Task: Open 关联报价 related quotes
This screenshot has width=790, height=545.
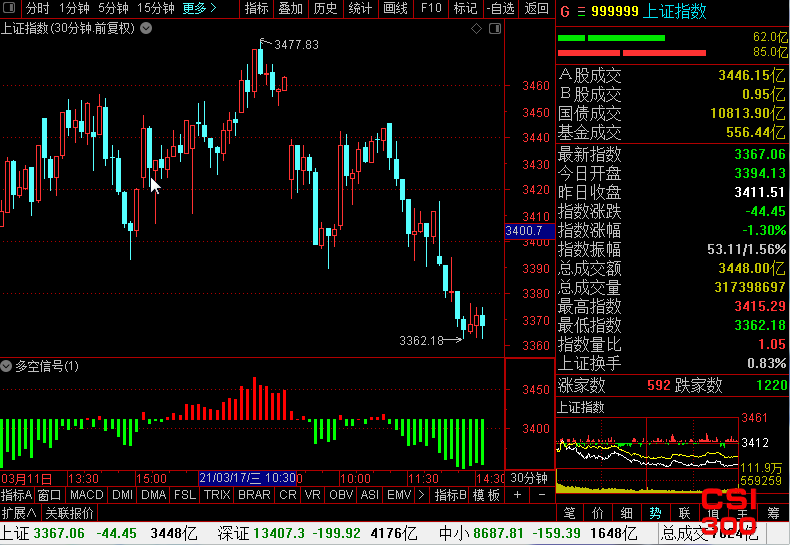Action: 70,513
